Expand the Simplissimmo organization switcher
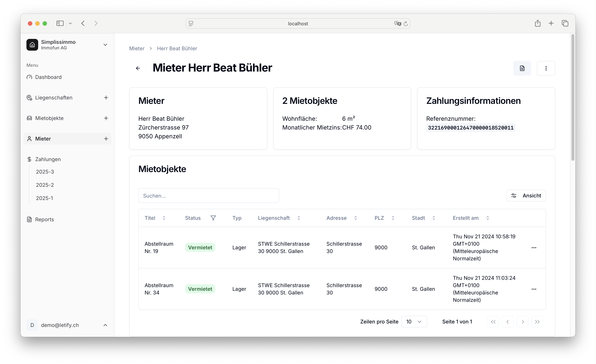This screenshot has width=596, height=364. tap(105, 45)
